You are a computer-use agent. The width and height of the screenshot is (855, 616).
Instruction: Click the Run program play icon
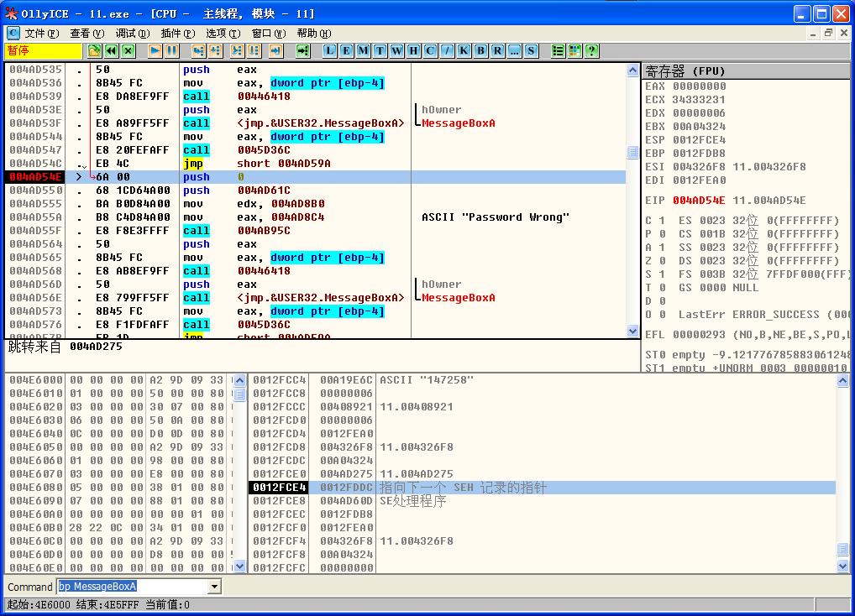point(155,51)
